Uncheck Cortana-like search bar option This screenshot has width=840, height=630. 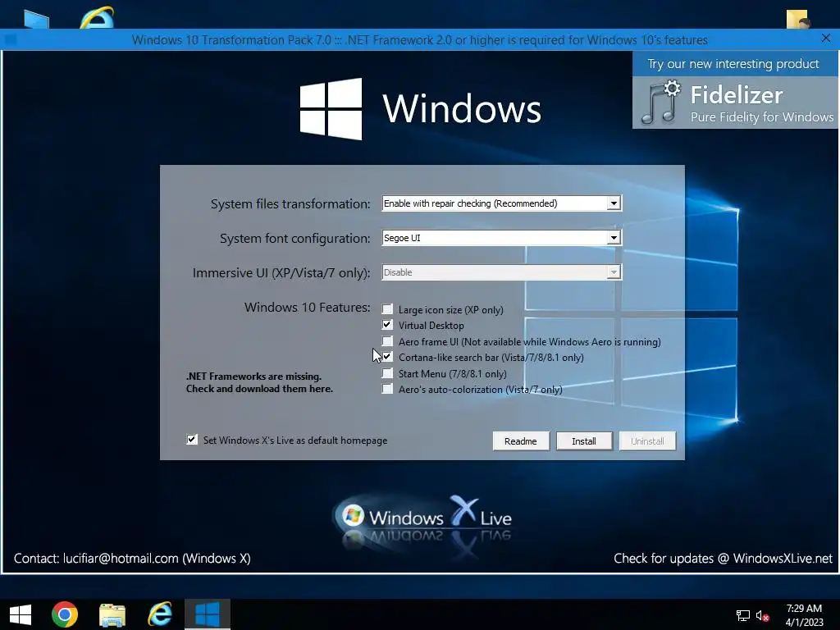click(x=387, y=357)
